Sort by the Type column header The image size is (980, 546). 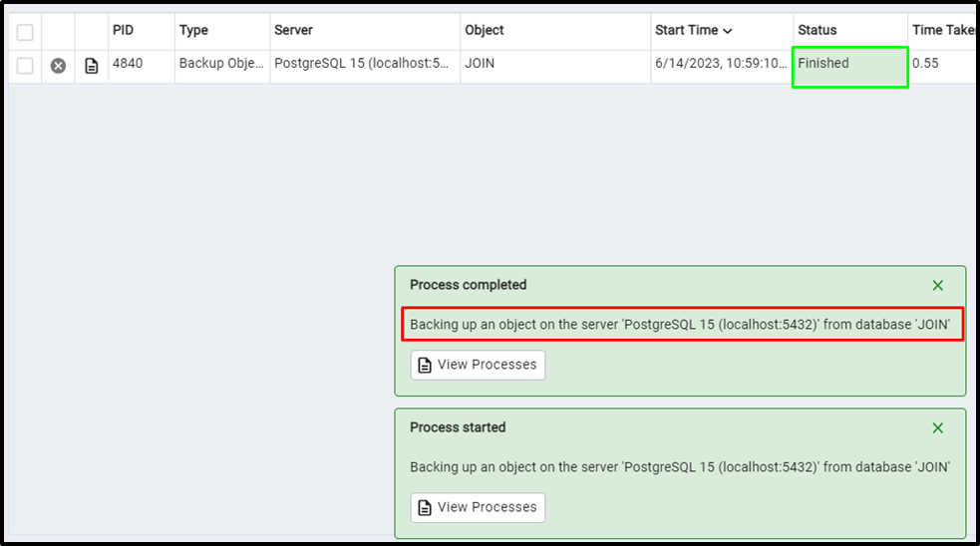point(193,30)
